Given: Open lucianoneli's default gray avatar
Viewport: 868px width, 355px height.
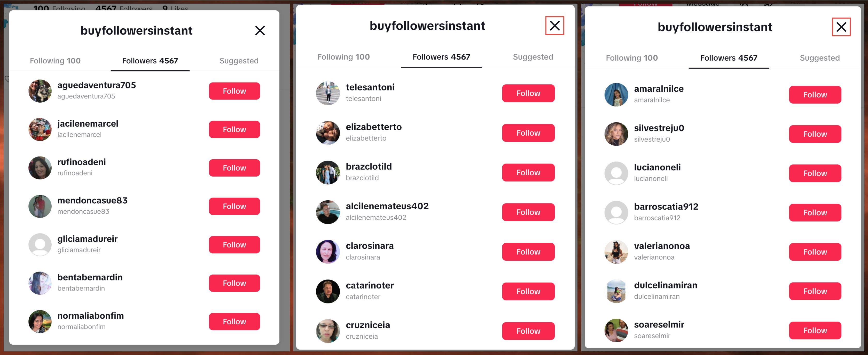Looking at the screenshot, I should (616, 173).
